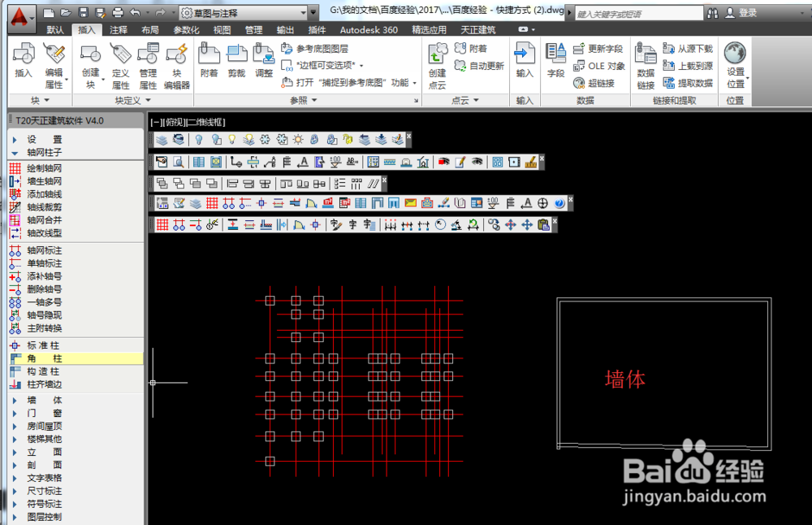Click the 轴网标注 sidebar tool
The image size is (812, 525).
[x=44, y=250]
